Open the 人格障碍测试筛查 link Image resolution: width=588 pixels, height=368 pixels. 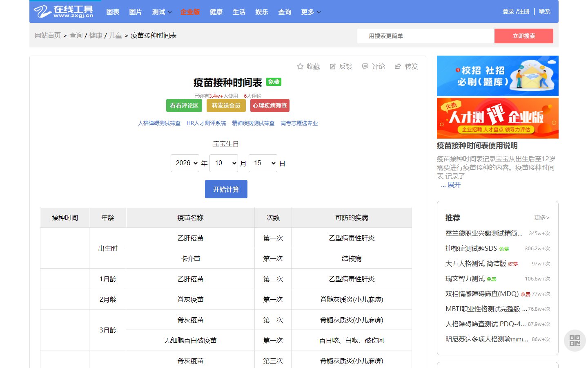pos(159,123)
